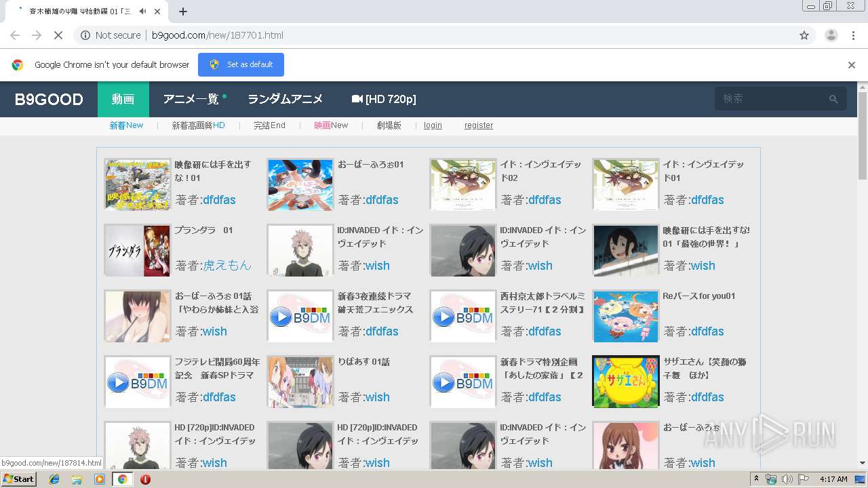Bookmark this page with the star
The image size is (868, 488).
click(x=804, y=35)
